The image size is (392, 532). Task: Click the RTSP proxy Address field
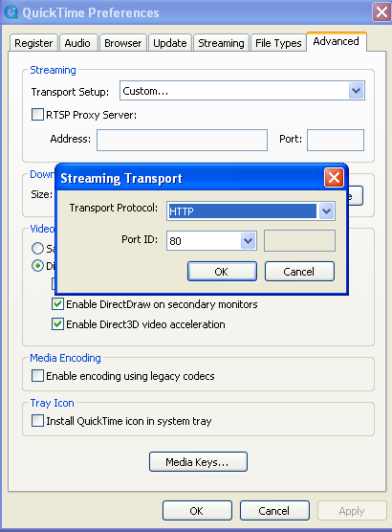182,140
